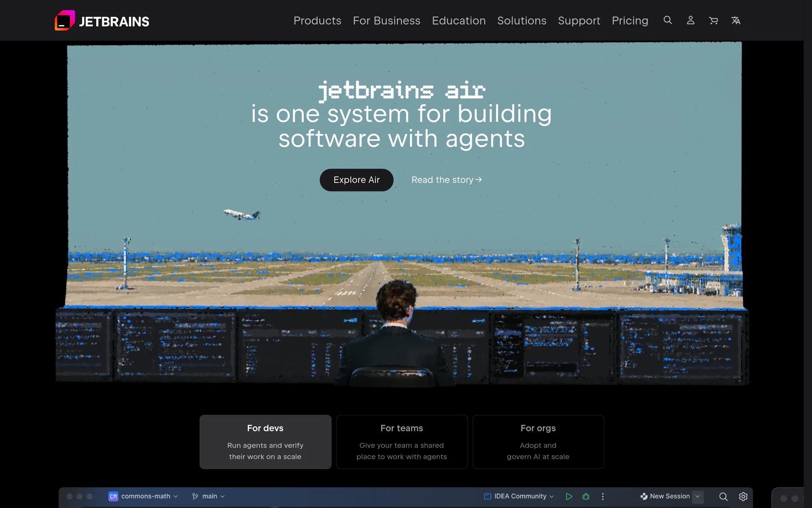Open the IDEA Community run configuration dropdown

click(x=519, y=496)
